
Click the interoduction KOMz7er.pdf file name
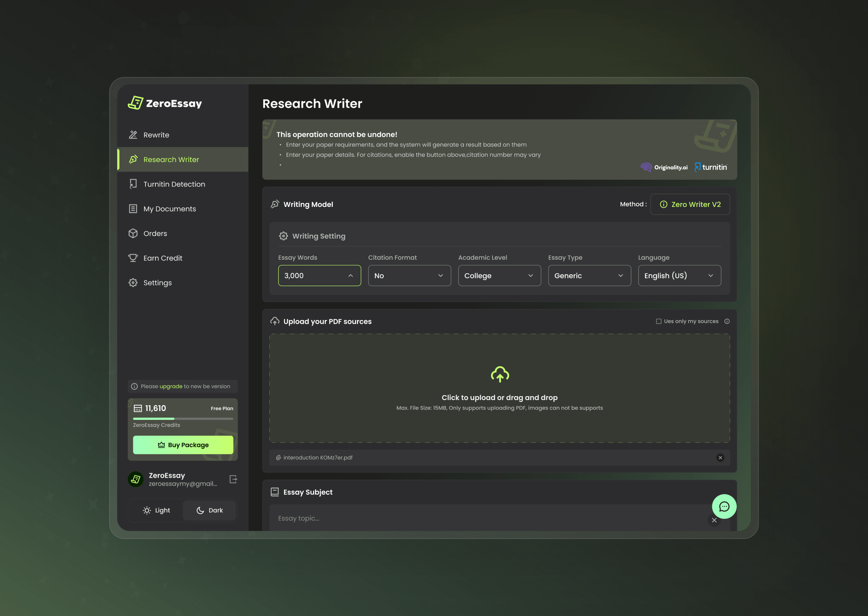[317, 457]
